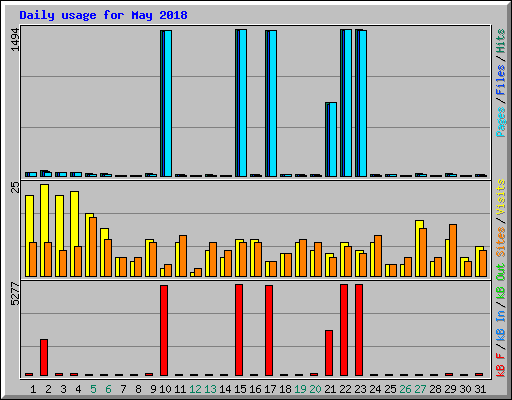Click the red kB bar for day 2

tap(44, 357)
